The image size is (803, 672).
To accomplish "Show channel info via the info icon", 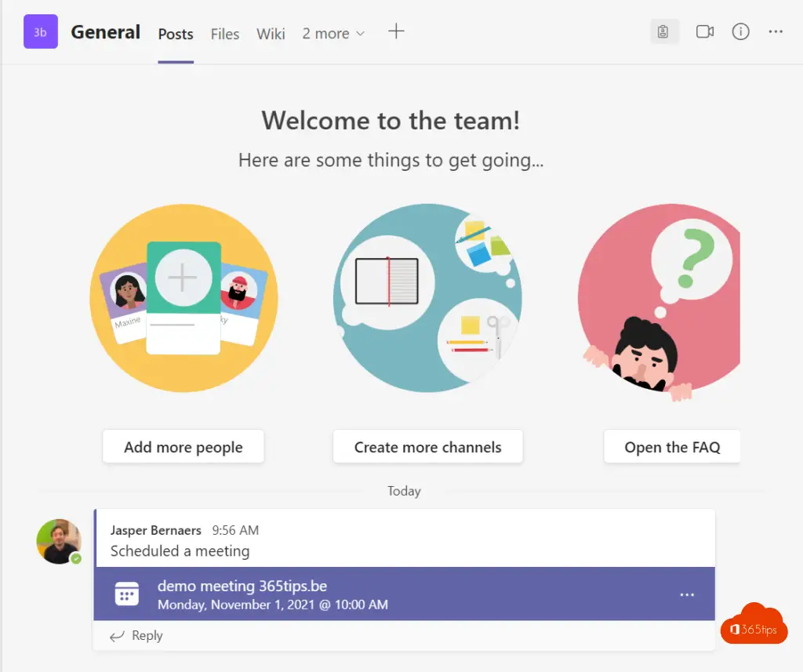I will point(740,32).
